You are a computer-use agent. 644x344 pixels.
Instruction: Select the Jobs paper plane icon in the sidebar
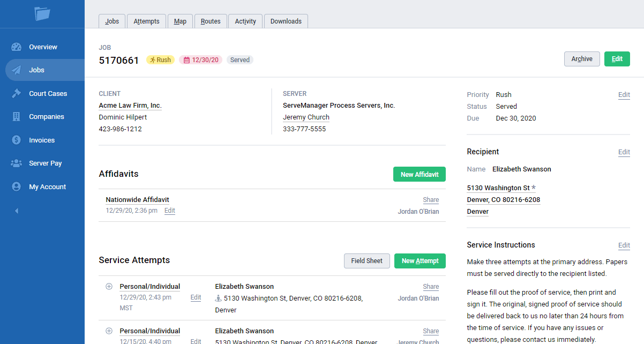pos(17,70)
